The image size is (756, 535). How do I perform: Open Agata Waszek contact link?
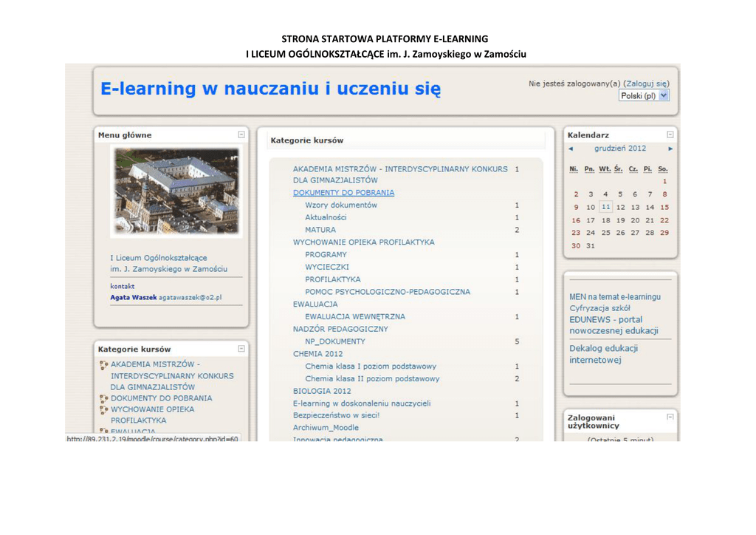[134, 298]
